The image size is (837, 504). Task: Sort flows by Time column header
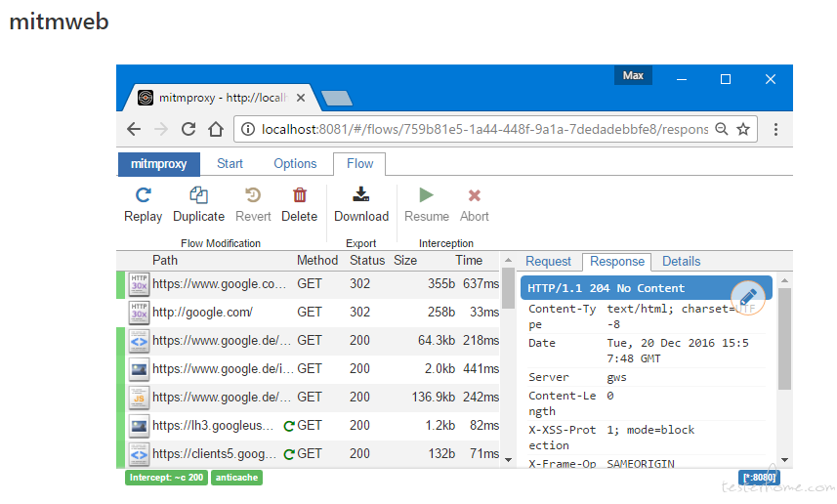click(469, 260)
